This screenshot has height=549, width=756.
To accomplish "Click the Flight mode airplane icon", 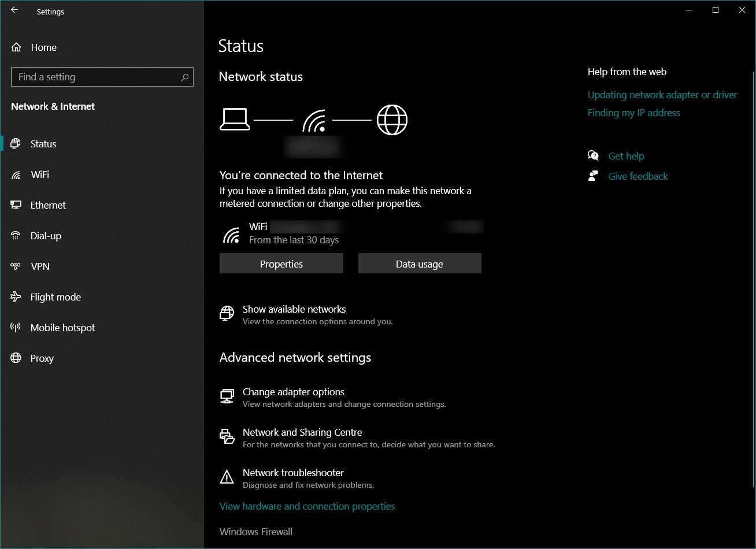I will 16,297.
